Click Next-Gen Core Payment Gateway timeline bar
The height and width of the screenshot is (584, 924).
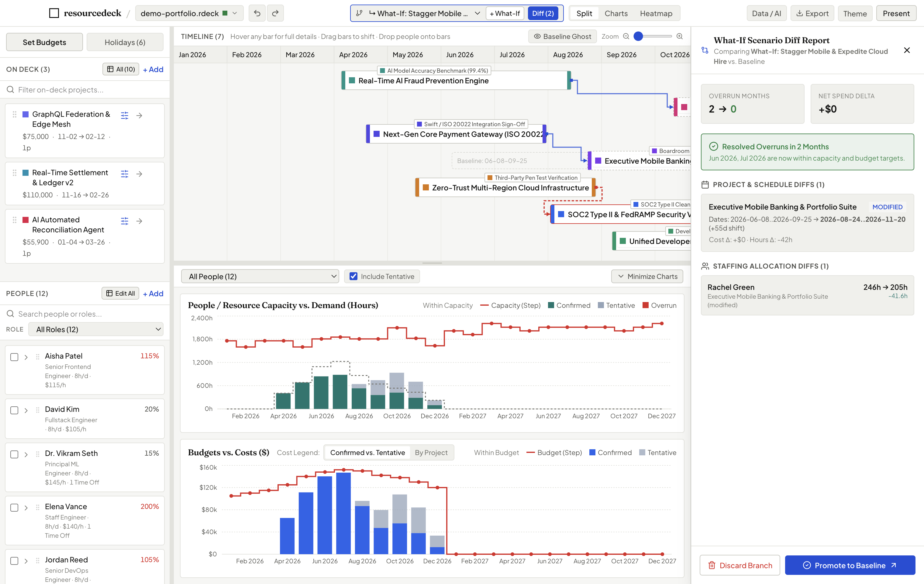[456, 134]
